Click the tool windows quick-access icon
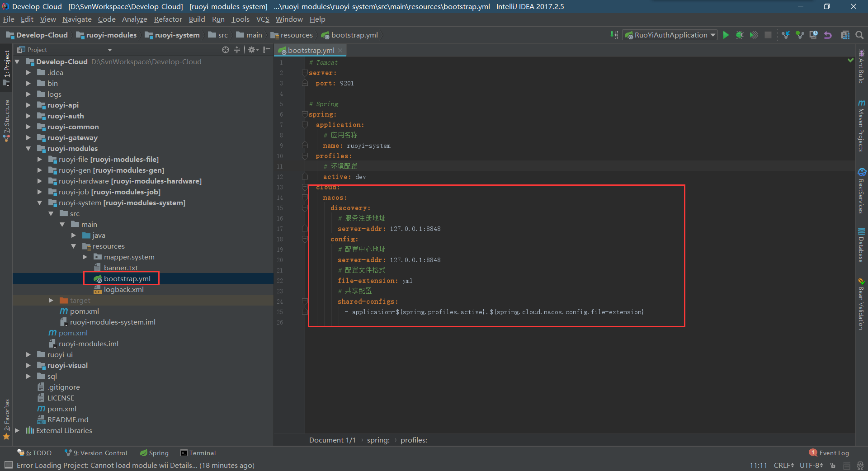This screenshot has width=868, height=471. pos(8,465)
